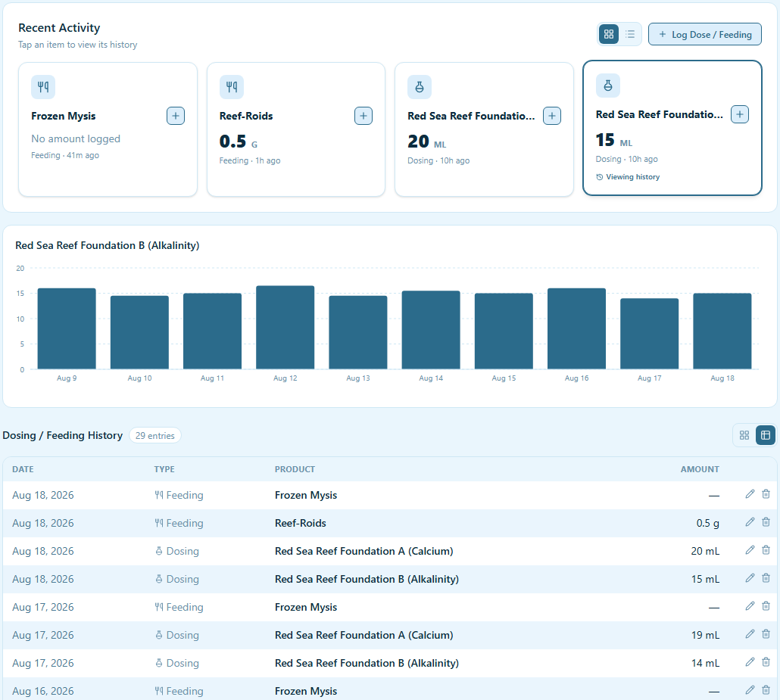Switch Recent Activity to grid view
The height and width of the screenshot is (700, 780).
coord(608,34)
